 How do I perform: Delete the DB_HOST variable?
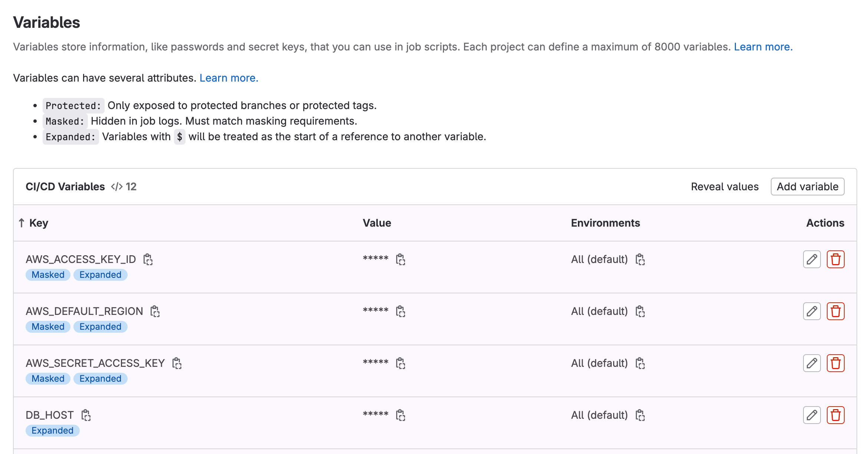[x=835, y=415]
